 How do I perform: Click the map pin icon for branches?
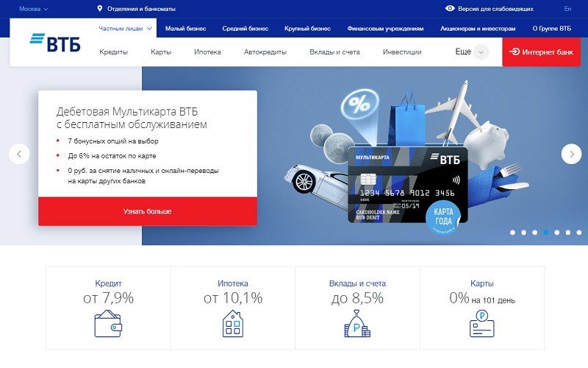100,8
